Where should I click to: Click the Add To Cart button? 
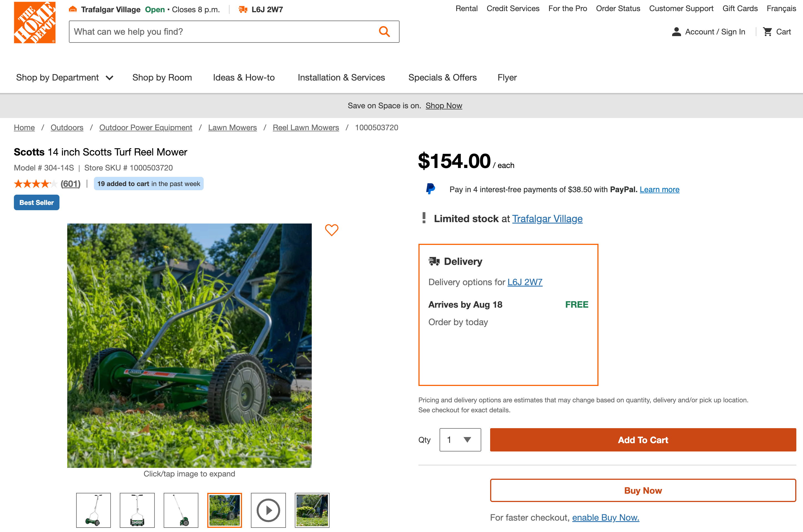643,440
